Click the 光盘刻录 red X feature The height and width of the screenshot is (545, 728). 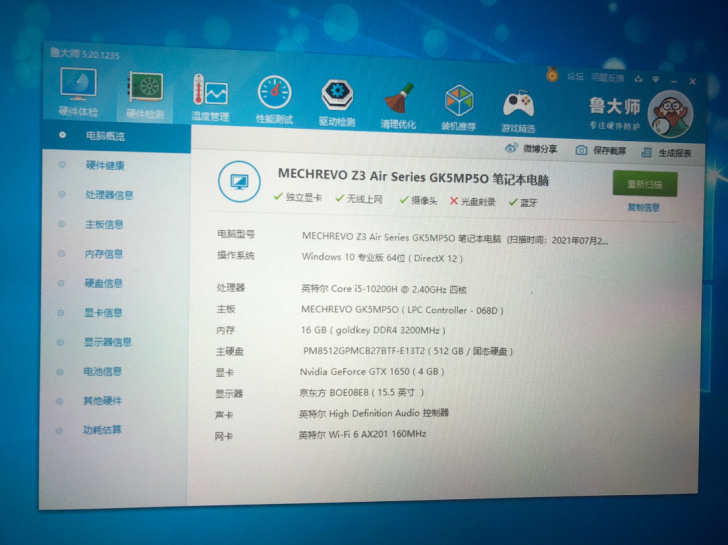[473, 201]
